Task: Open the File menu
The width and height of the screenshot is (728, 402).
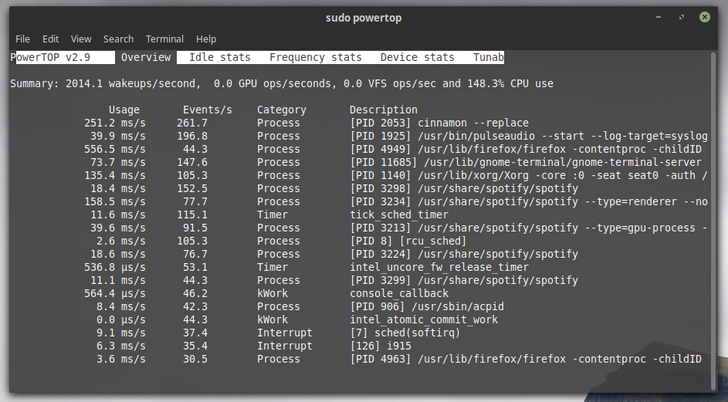Action: (x=22, y=39)
